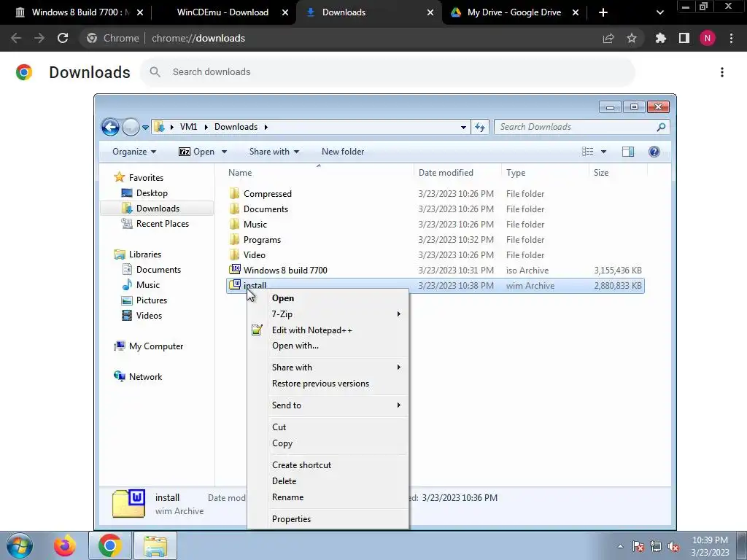Open the Explorer recent locations dropdown arrow
This screenshot has width=747, height=560.
pos(145,127)
